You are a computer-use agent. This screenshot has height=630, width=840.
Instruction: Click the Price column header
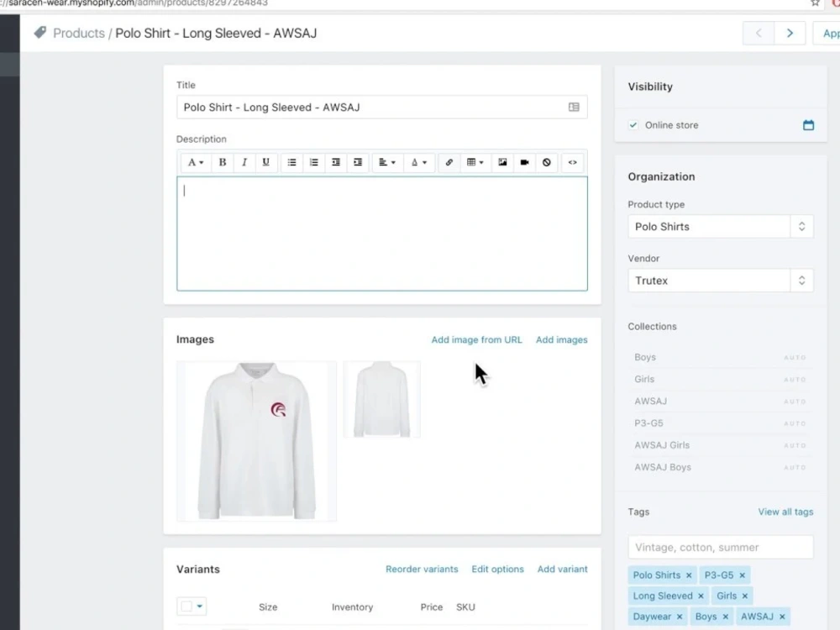click(431, 607)
